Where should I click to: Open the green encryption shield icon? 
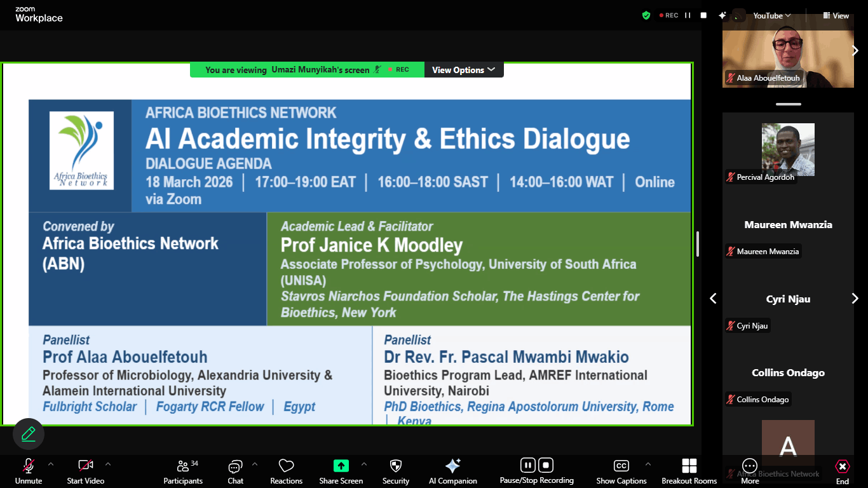(646, 15)
